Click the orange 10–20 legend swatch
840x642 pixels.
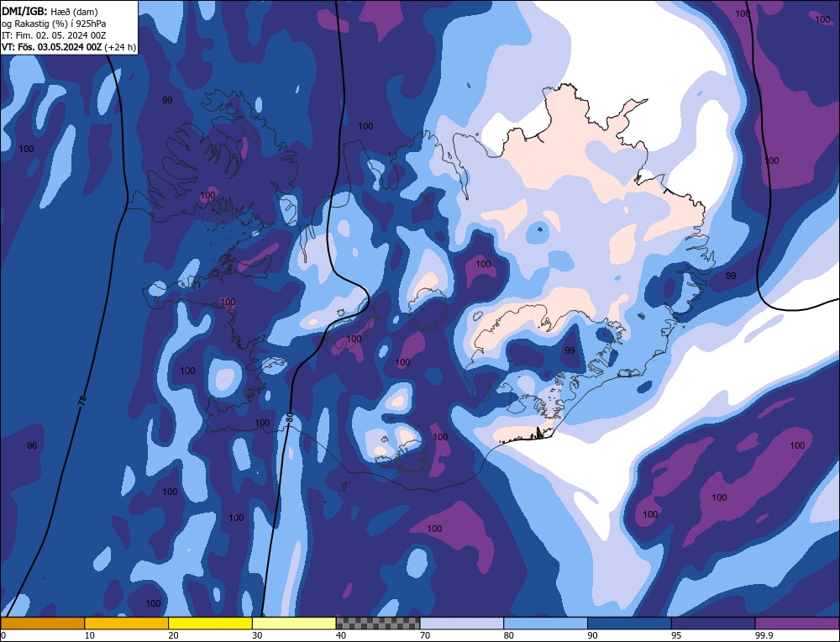click(x=127, y=624)
